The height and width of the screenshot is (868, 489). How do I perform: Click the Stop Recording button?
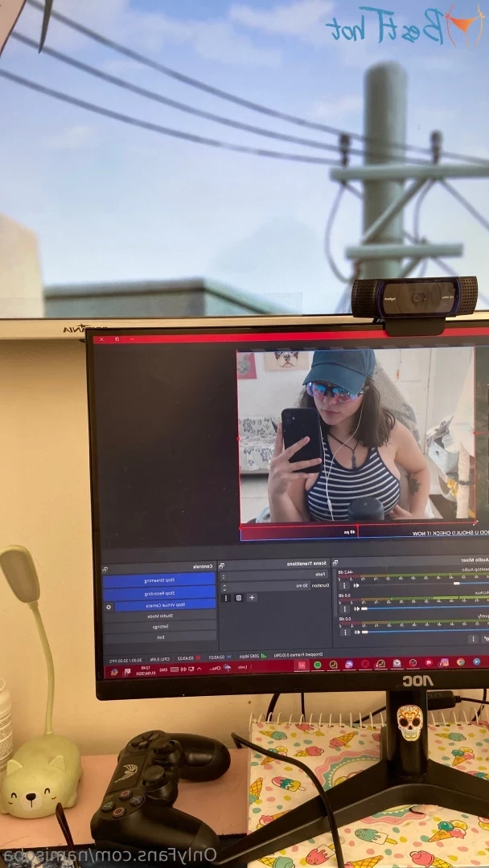(x=159, y=593)
